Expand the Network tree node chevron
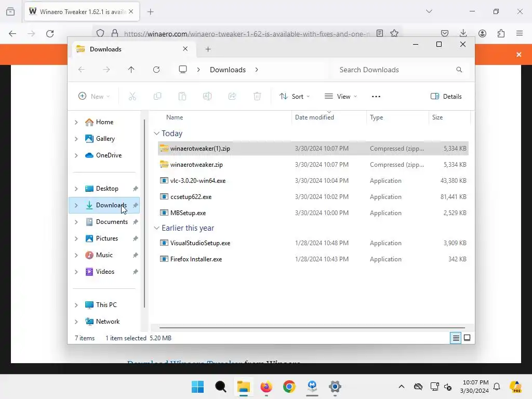 pyautogui.click(x=76, y=322)
